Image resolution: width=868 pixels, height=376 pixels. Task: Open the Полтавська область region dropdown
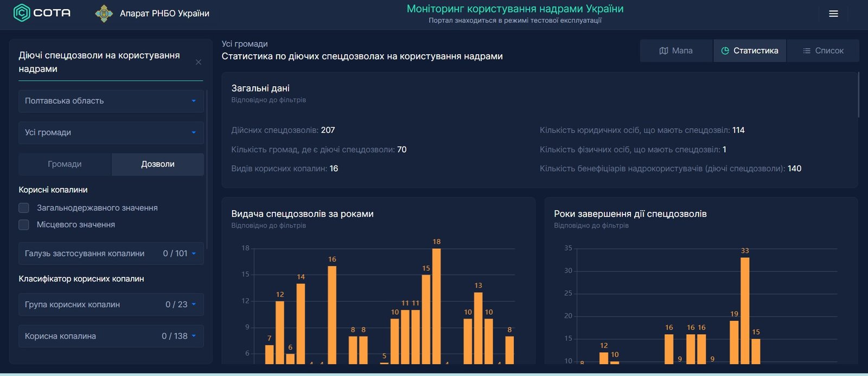click(111, 101)
